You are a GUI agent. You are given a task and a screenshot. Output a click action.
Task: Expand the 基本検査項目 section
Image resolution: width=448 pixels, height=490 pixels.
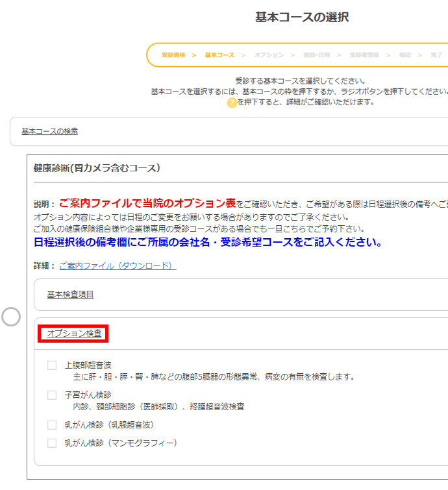tap(70, 295)
